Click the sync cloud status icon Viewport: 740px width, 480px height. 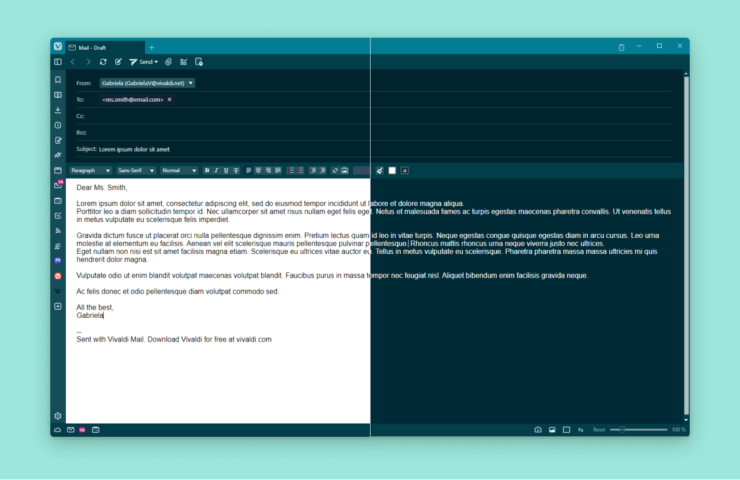57,430
